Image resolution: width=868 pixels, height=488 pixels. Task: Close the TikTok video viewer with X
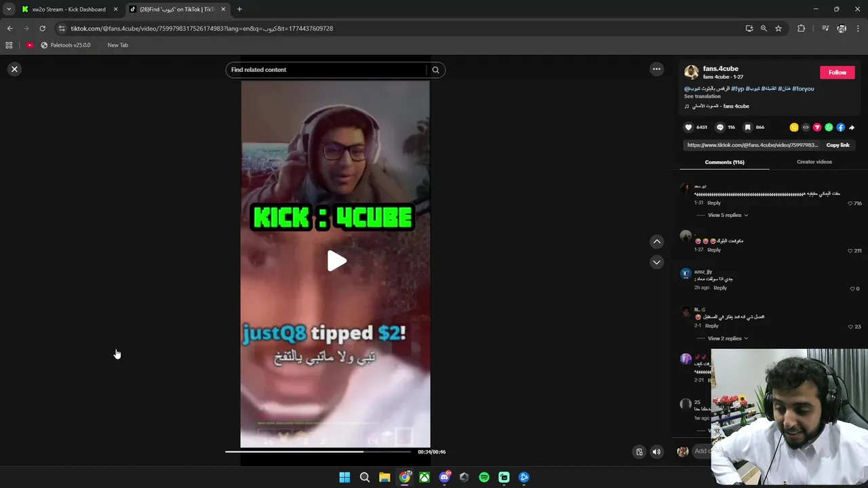[x=14, y=69]
